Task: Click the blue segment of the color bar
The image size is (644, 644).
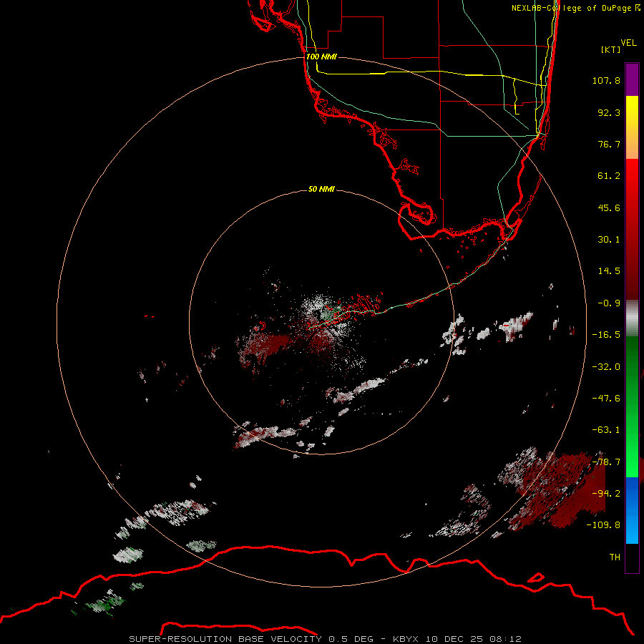Action: 632,510
